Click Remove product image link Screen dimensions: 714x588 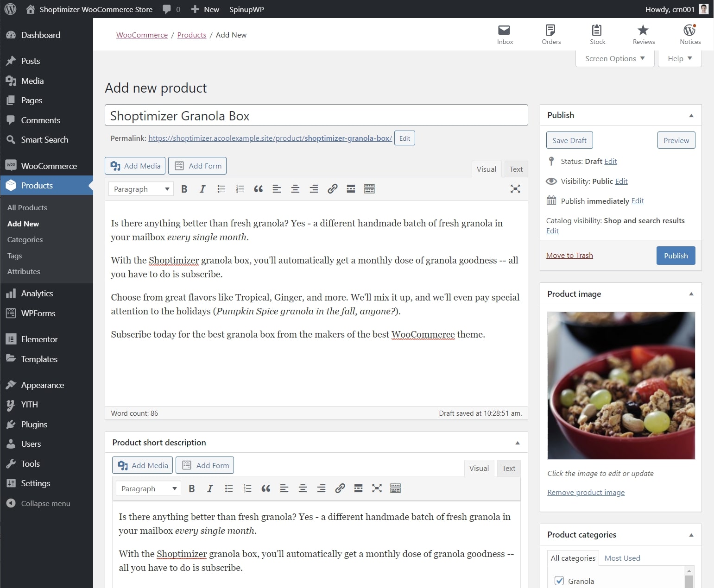coord(586,492)
